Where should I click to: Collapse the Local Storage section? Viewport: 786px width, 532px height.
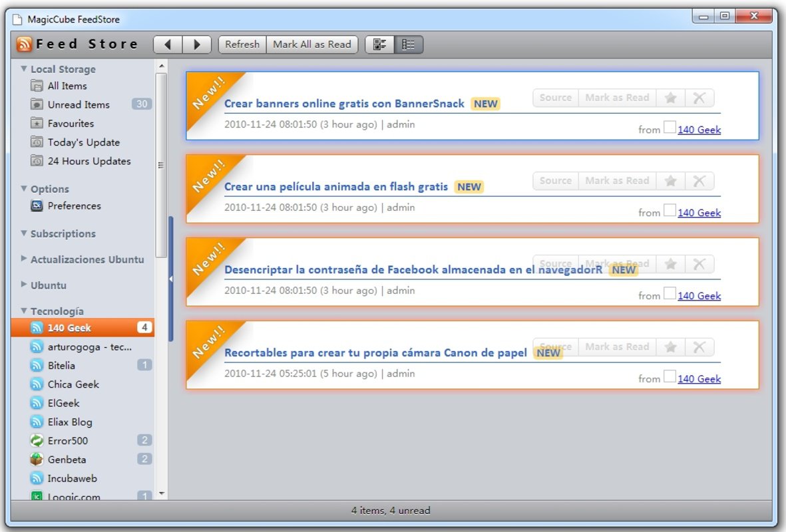click(x=23, y=68)
